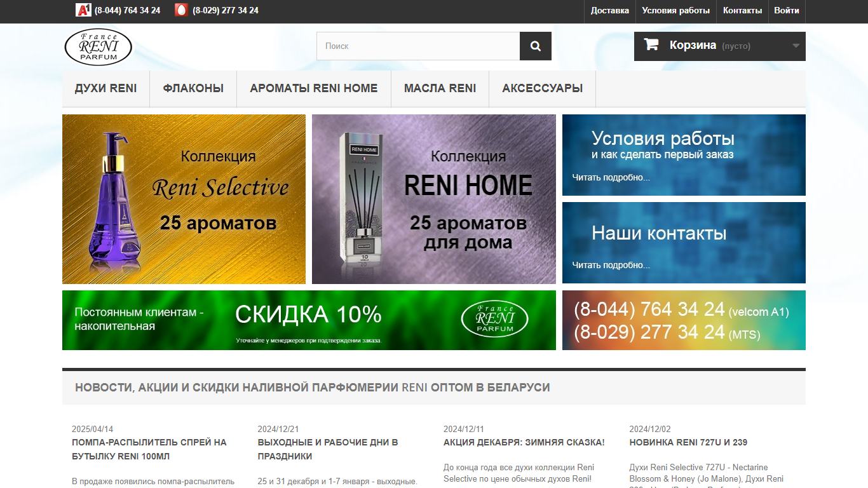Focus the Поиск search field
This screenshot has width=868, height=488.
418,46
